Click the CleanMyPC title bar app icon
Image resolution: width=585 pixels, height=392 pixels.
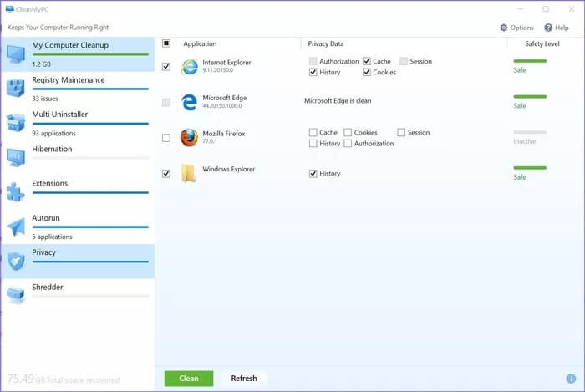10,9
